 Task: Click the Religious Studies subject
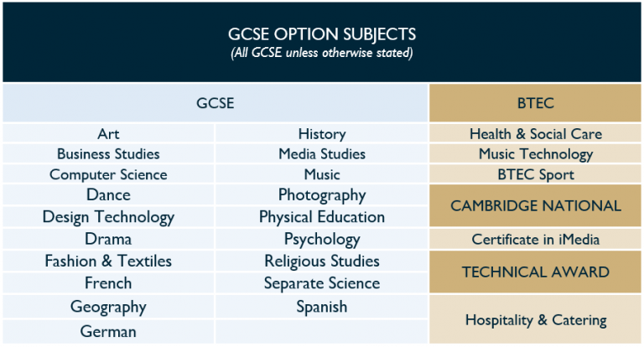coord(322,261)
